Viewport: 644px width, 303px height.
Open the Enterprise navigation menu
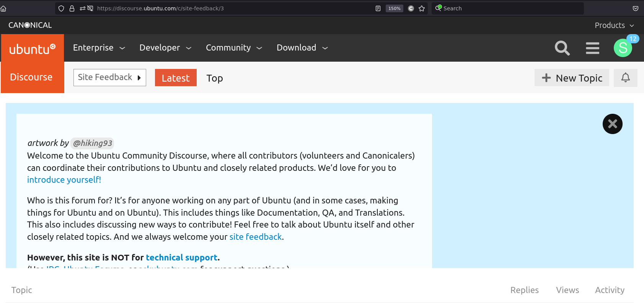click(98, 47)
